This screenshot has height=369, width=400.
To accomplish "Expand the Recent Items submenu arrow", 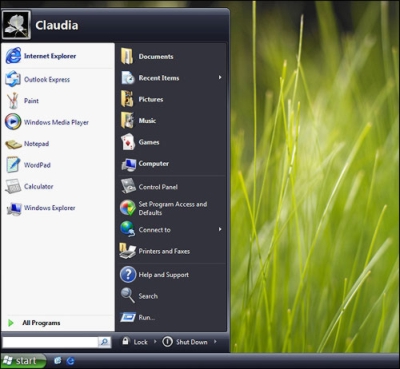I will [220, 77].
